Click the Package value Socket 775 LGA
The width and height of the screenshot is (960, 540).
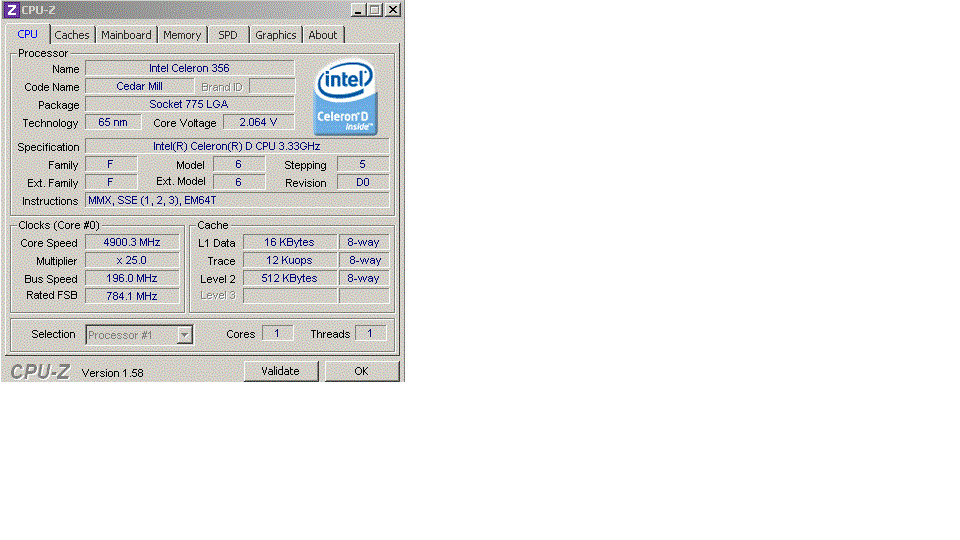189,104
